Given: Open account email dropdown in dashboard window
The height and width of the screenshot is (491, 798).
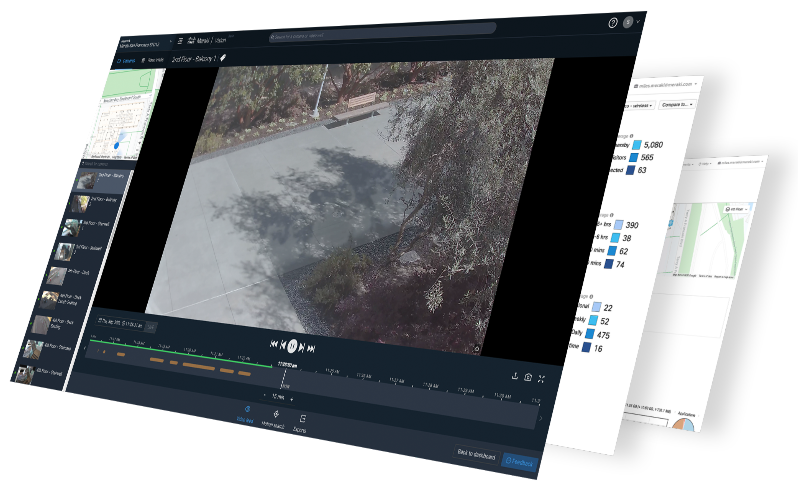Looking at the screenshot, I should [x=666, y=85].
